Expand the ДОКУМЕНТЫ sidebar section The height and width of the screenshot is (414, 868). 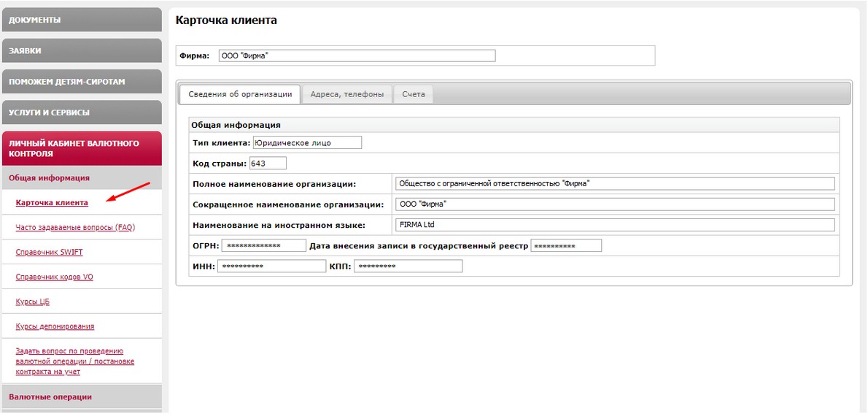coord(81,20)
